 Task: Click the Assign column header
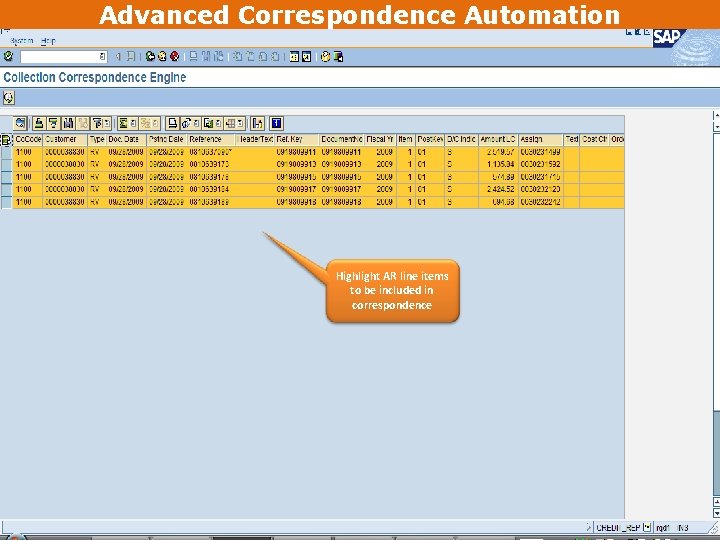[x=541, y=139]
